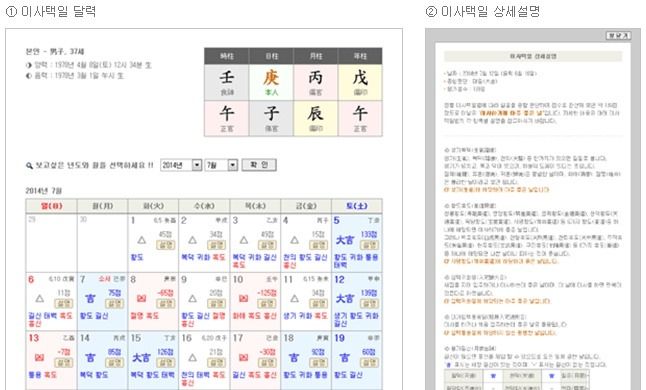Click the 목(木) Thursday column header

(255, 206)
